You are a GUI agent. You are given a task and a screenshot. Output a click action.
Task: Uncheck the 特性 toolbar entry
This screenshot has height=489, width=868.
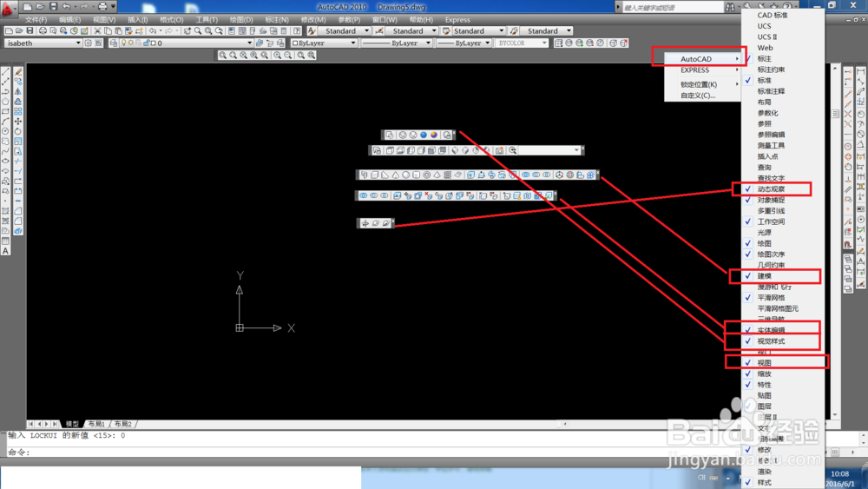[x=783, y=384]
